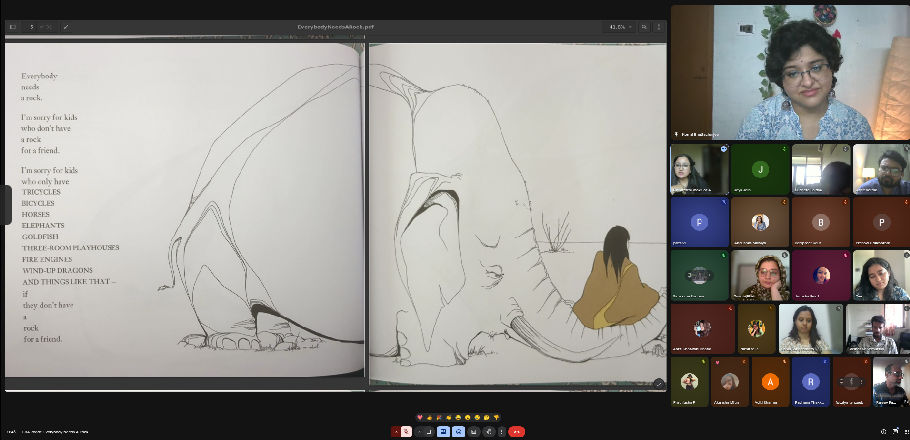Send the thinking face reaction
910x440 pixels.
pyautogui.click(x=486, y=417)
